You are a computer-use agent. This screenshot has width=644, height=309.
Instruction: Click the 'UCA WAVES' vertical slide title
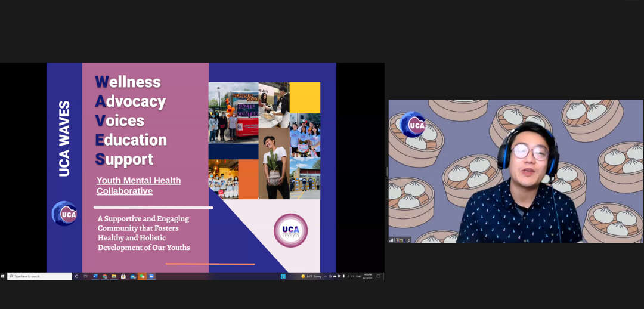point(64,138)
